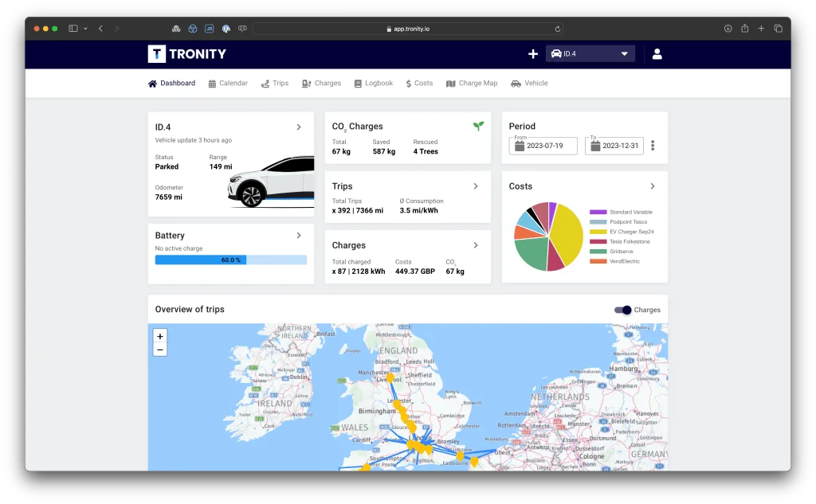
Task: Open the ID.4 vehicle selector dropdown
Action: pyautogui.click(x=590, y=53)
